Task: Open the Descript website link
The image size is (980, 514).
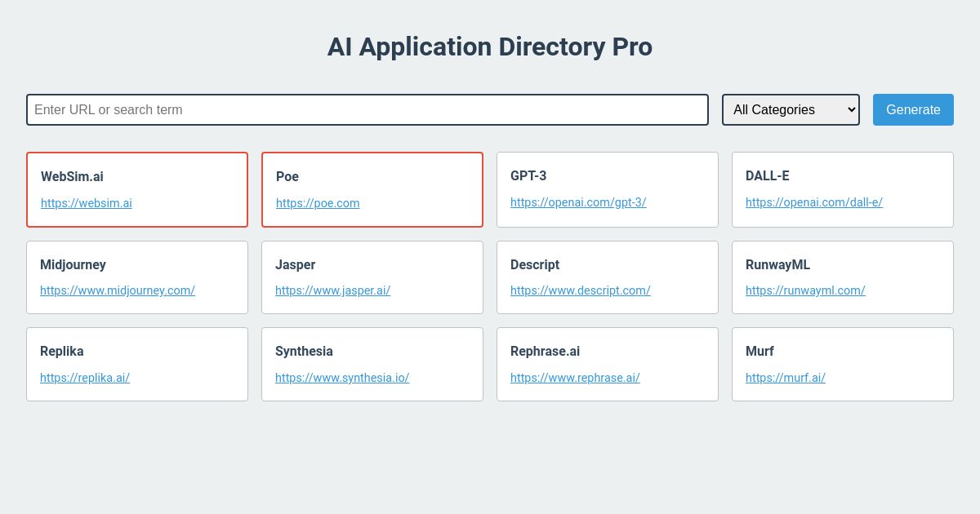Action: click(x=580, y=290)
